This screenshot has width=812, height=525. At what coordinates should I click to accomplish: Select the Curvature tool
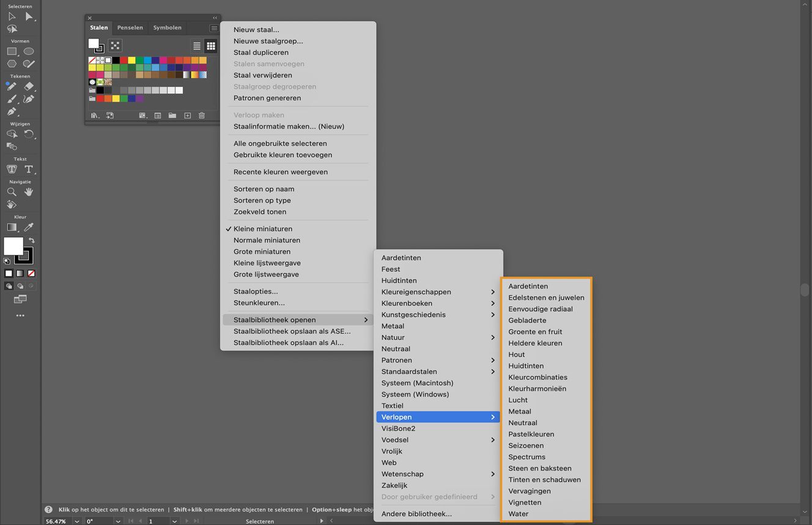pyautogui.click(x=29, y=99)
